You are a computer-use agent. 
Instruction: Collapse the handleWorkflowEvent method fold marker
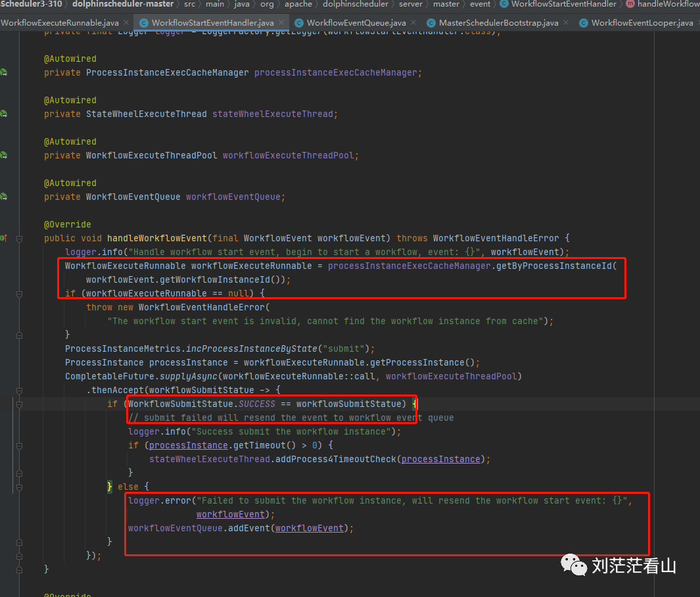point(19,239)
